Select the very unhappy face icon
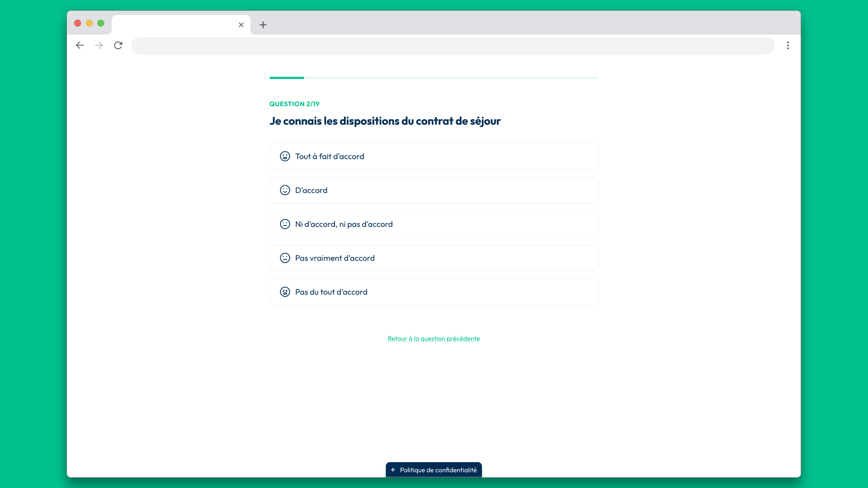Viewport: 868px width, 488px height. pos(285,291)
